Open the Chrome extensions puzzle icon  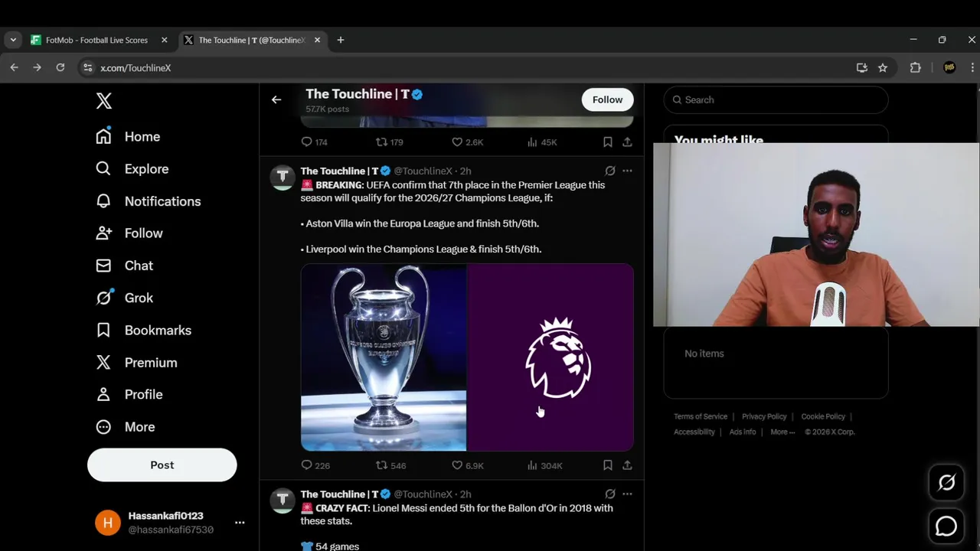pos(915,67)
